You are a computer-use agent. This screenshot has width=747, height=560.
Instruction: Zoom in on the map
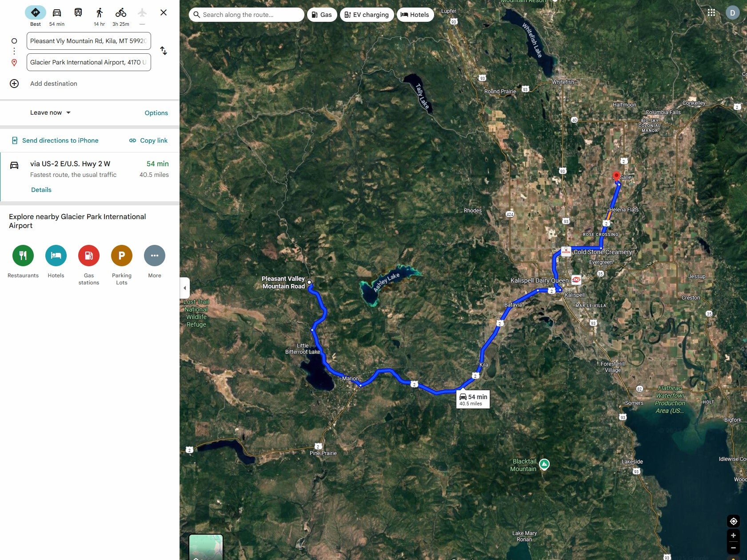pyautogui.click(x=733, y=536)
